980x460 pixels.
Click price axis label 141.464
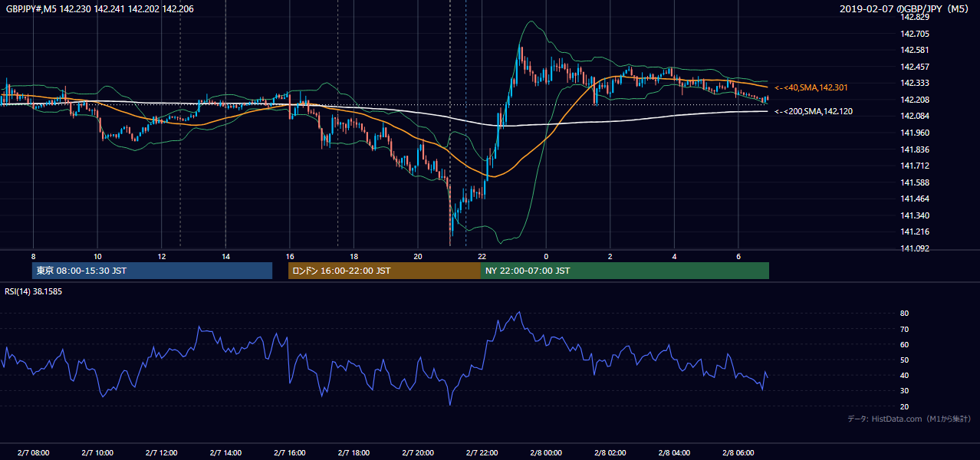click(x=914, y=199)
